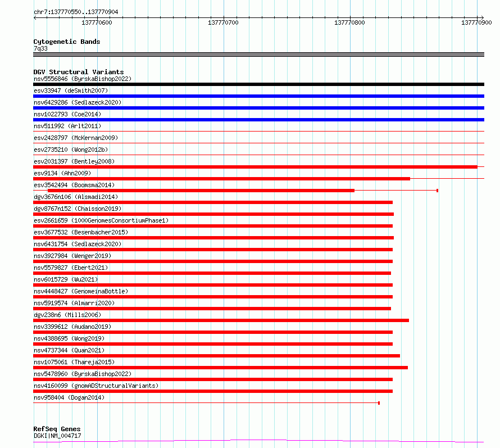Click the end marker of esv3542494

437,191
